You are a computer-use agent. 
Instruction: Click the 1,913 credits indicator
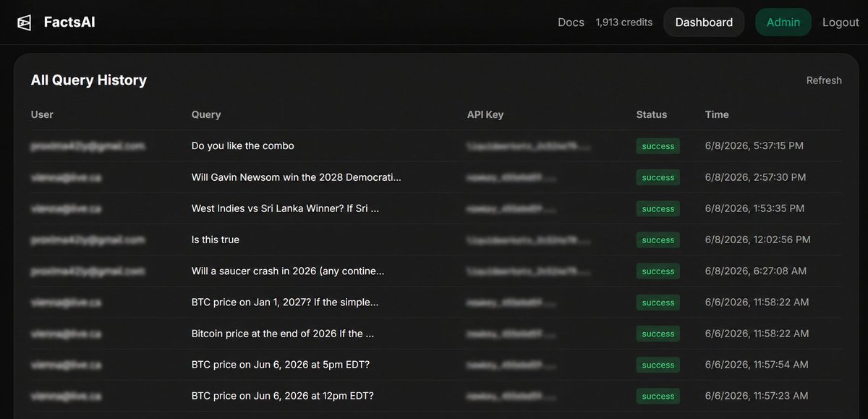pyautogui.click(x=624, y=22)
